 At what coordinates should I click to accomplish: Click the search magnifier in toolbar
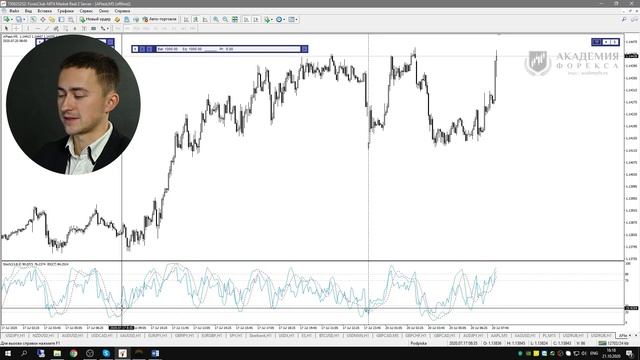coord(624,19)
